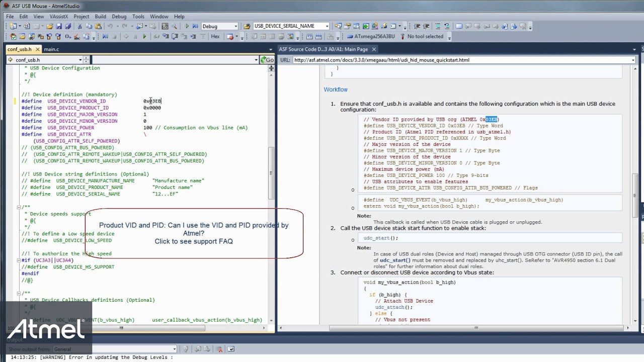The width and height of the screenshot is (644, 362).
Task: Click the Stop Debugging square icon
Action: (x=115, y=36)
